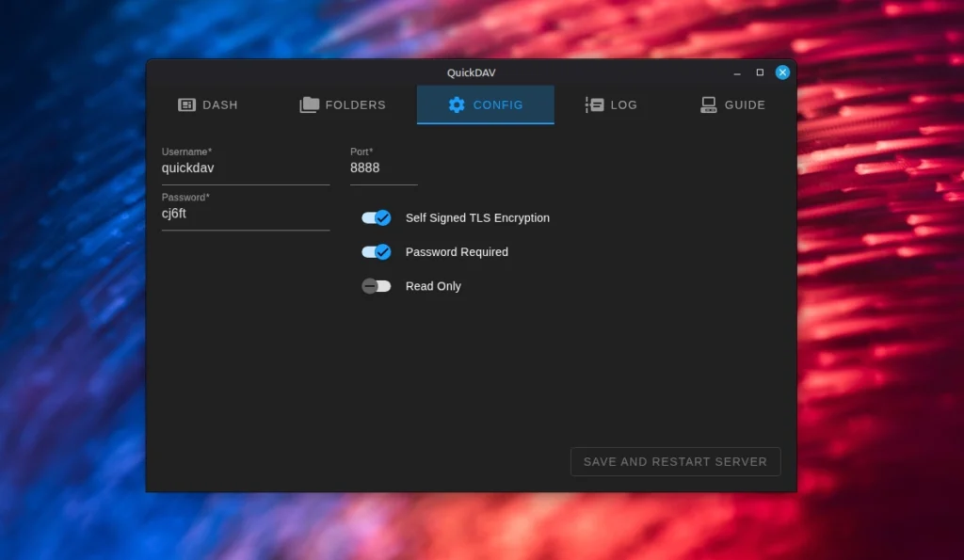Viewport: 964px width, 560px height.
Task: Click the dashboard icon on the DASH tab
Action: (185, 104)
